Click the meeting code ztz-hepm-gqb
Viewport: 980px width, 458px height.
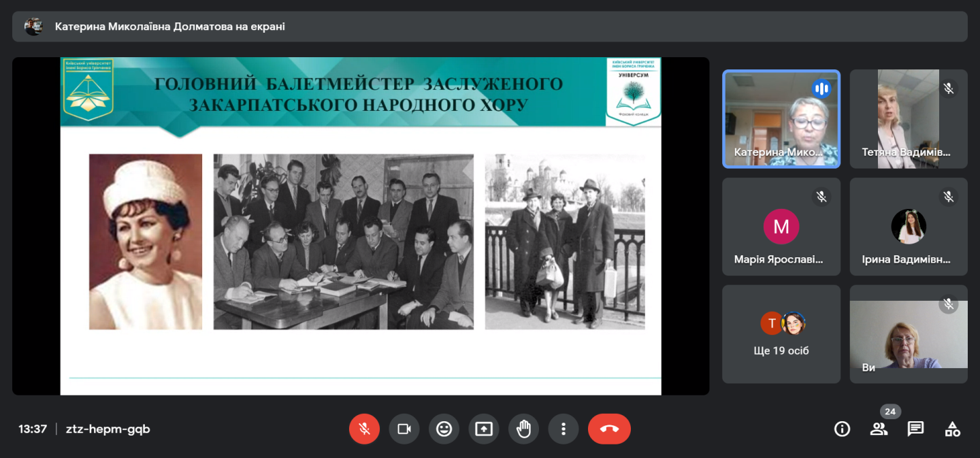(x=108, y=429)
